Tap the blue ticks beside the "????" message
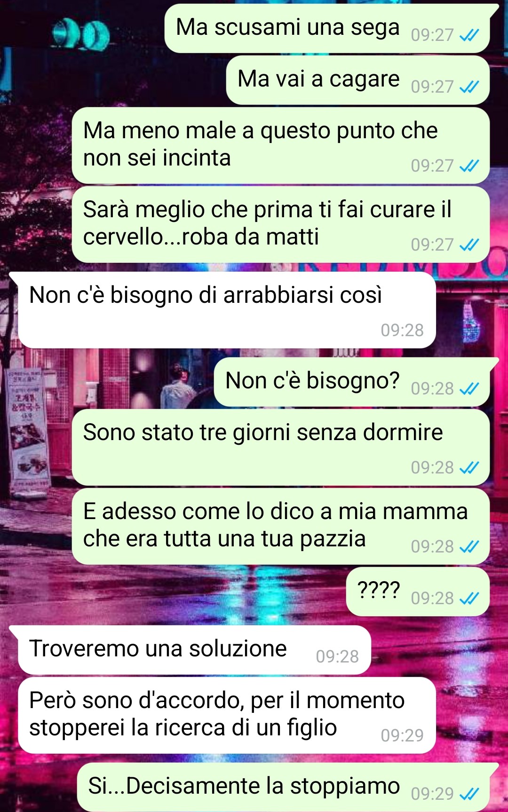 tap(469, 599)
